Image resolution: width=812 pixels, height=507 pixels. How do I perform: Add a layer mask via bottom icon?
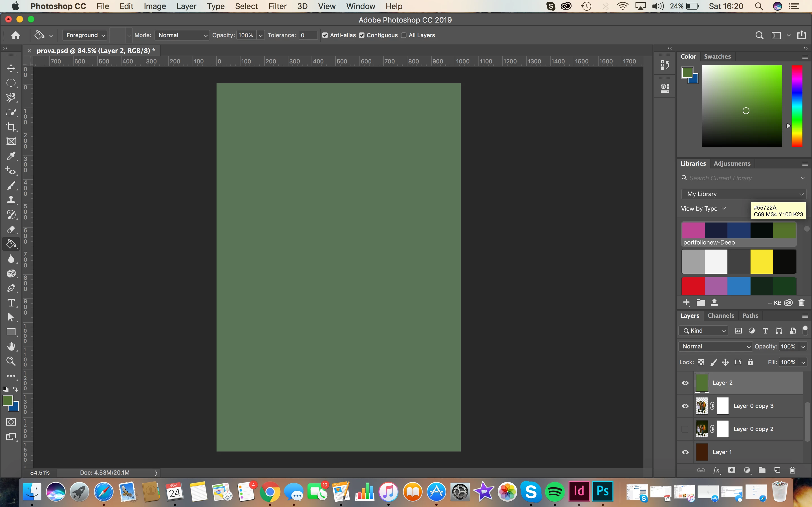(732, 470)
